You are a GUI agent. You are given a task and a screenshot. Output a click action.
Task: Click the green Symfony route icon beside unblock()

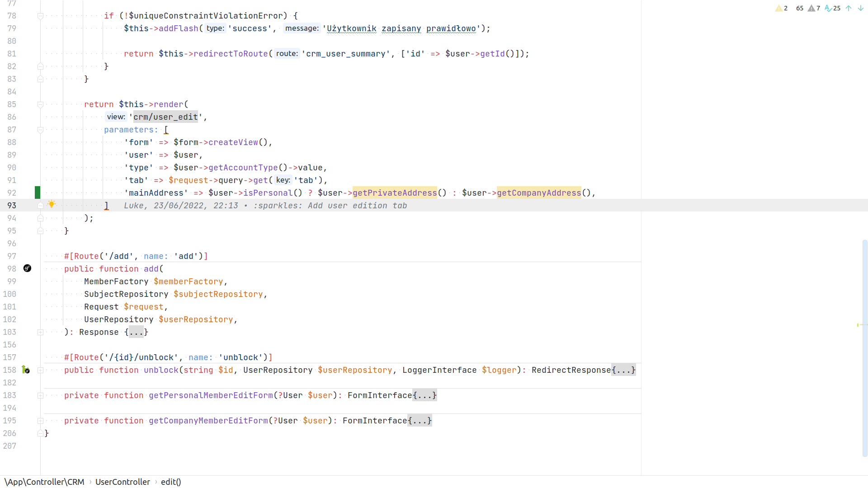click(x=26, y=370)
